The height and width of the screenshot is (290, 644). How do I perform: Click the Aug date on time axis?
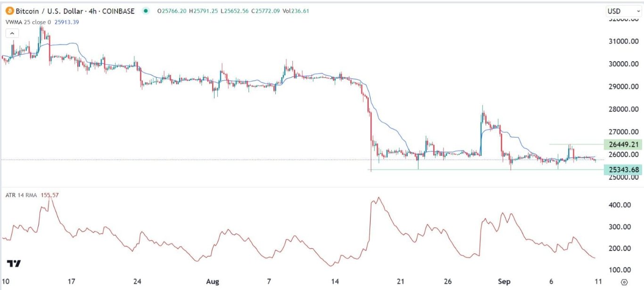(213, 282)
